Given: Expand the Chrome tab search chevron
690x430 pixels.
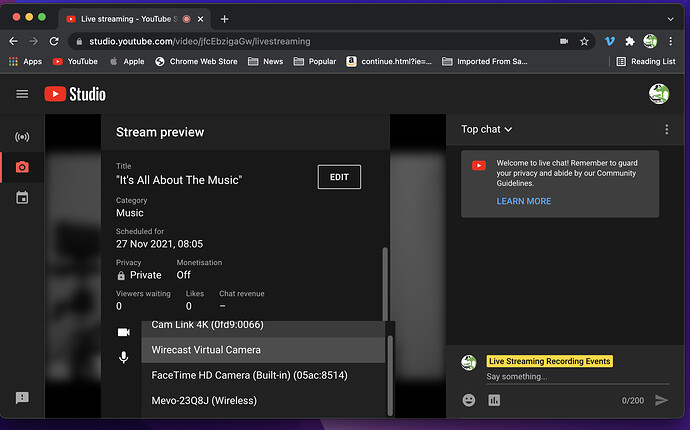Looking at the screenshot, I should (670, 19).
